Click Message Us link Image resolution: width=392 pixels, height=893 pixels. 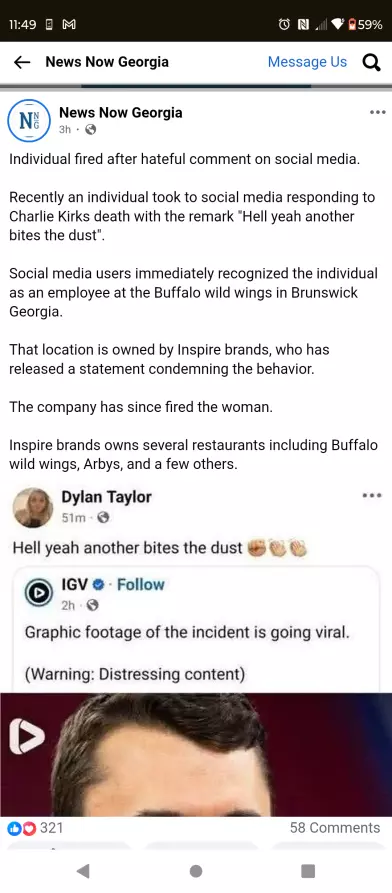307,62
